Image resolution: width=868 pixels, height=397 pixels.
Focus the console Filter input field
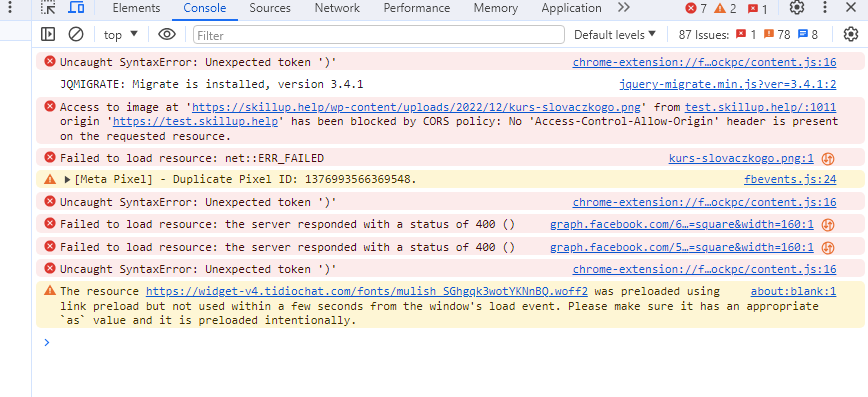pos(379,35)
